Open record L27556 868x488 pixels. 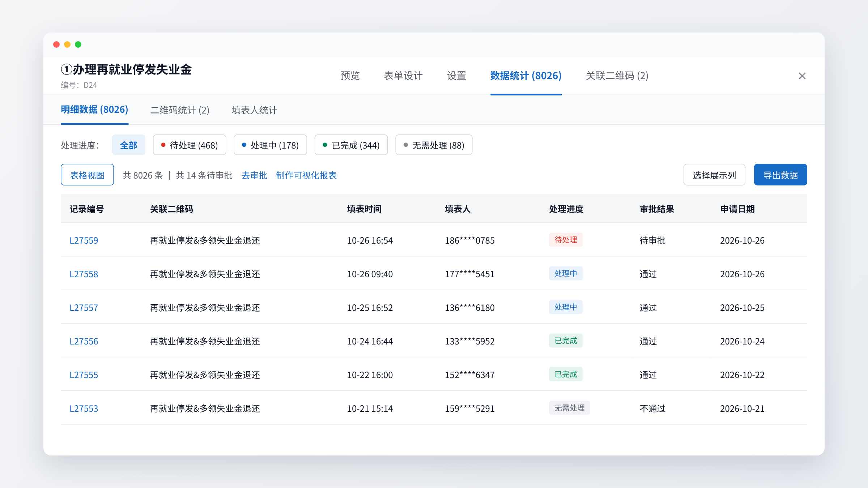pyautogui.click(x=84, y=341)
